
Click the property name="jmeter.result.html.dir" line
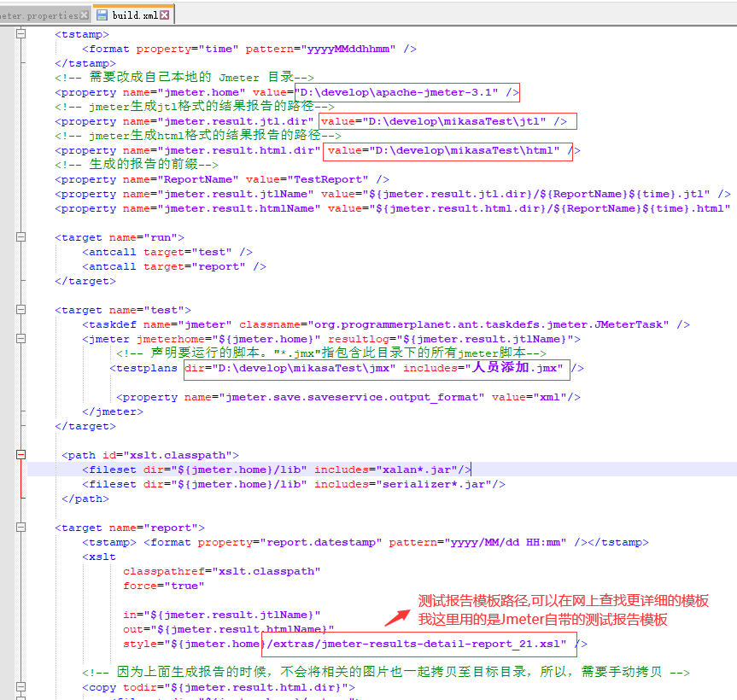click(318, 151)
